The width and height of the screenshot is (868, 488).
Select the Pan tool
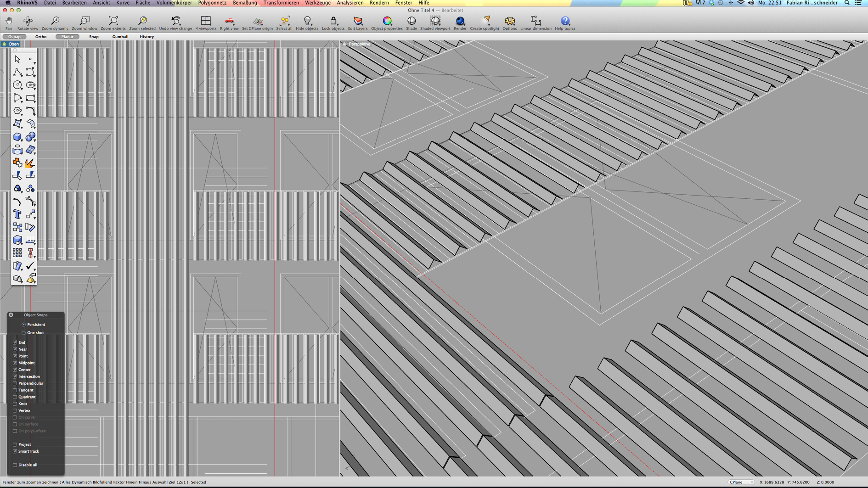coord(9,23)
